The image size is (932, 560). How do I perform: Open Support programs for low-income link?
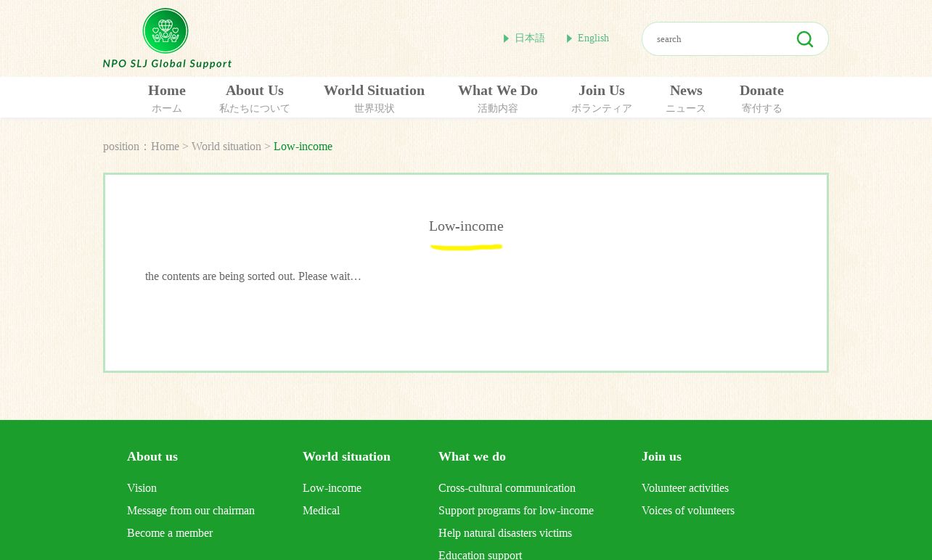(516, 511)
